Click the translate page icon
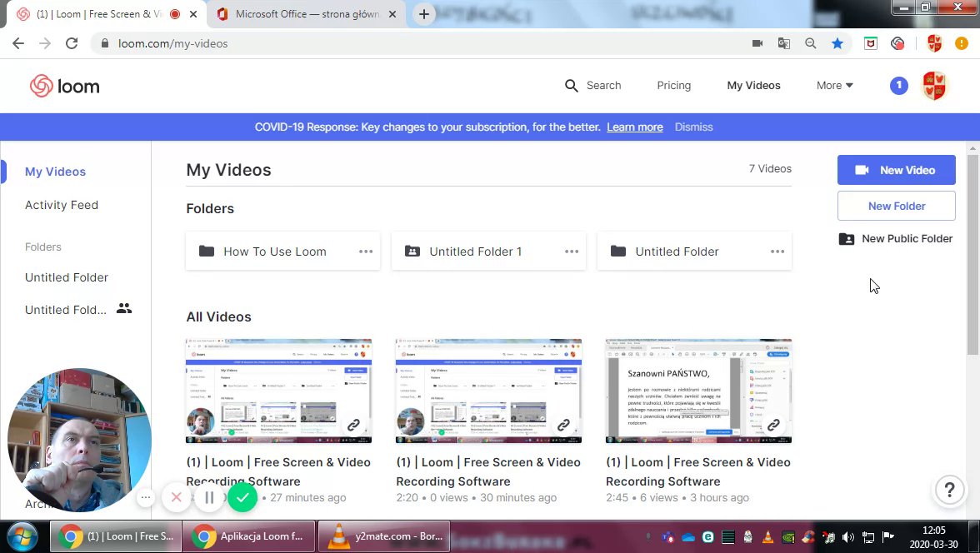 coord(783,43)
